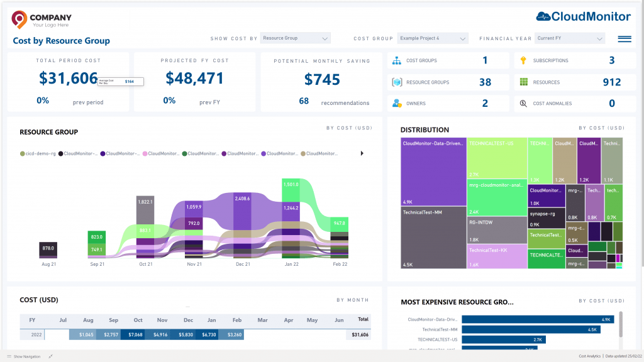Click the cicd-demo-rg legend color dot
The image size is (644, 362).
[22, 153]
